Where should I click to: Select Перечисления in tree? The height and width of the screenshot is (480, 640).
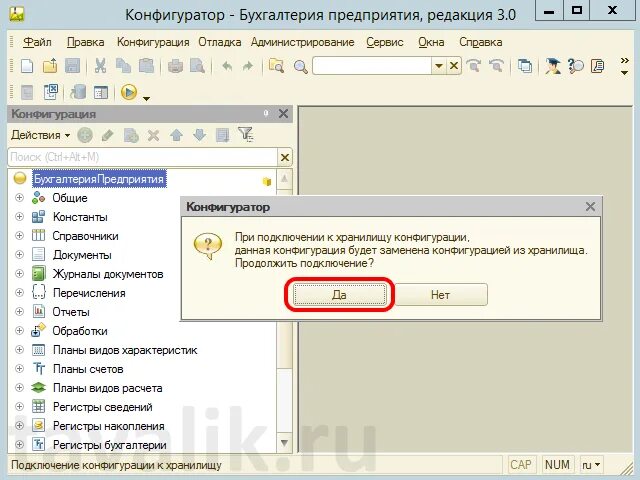click(89, 293)
